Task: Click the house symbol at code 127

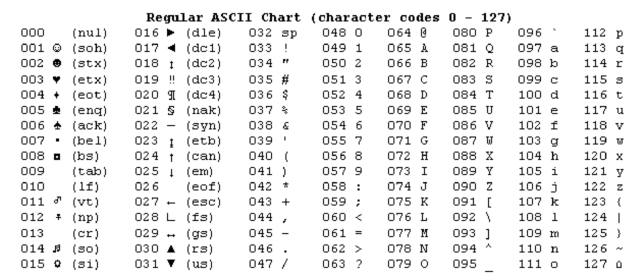Action: point(619,265)
